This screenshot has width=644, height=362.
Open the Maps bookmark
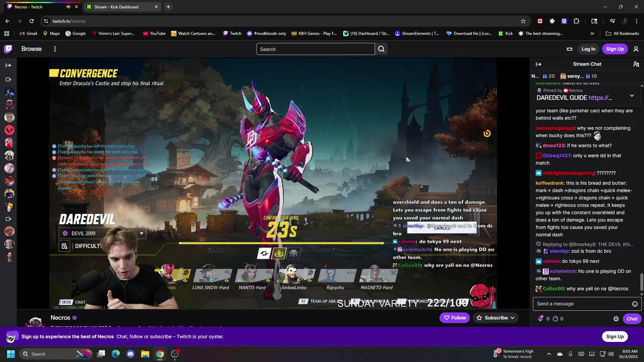51,34
